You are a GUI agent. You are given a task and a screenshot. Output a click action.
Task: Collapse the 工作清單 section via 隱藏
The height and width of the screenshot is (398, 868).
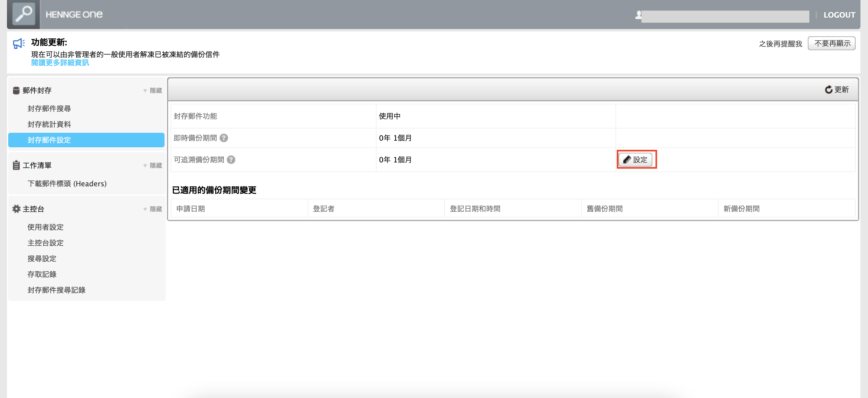click(153, 165)
